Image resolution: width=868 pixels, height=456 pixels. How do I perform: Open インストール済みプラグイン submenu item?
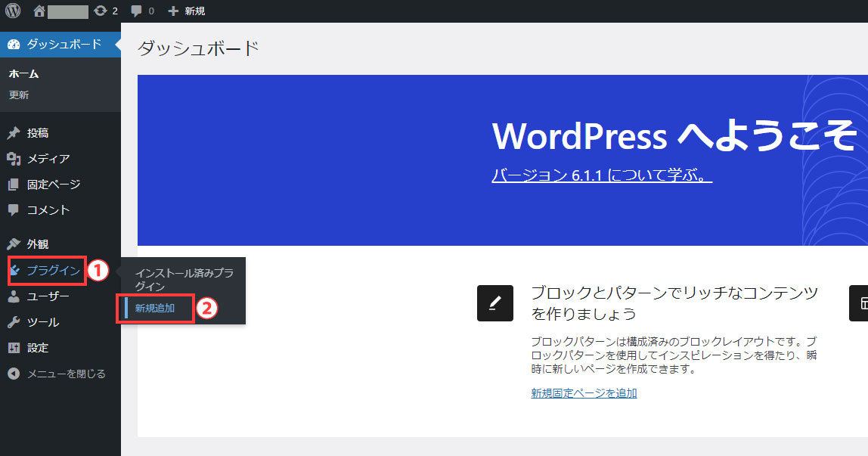(184, 280)
